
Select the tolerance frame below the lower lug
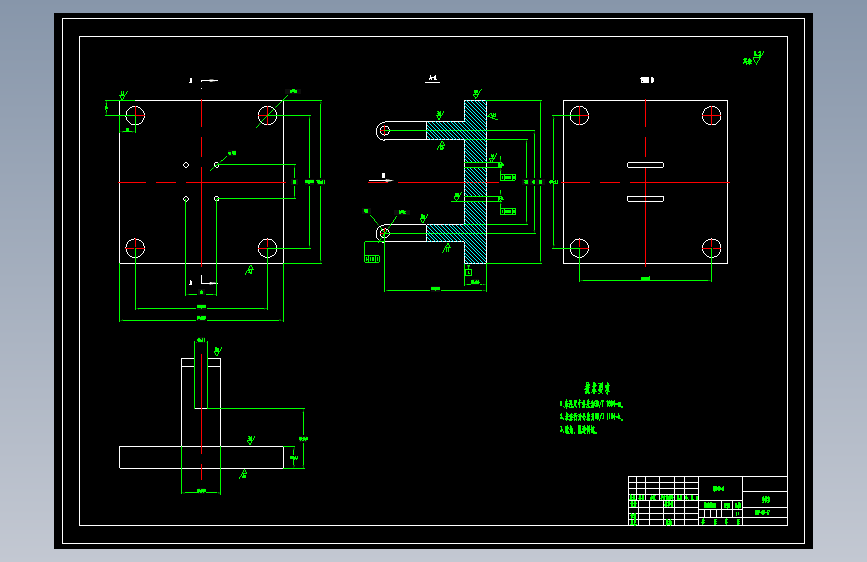pos(372,259)
